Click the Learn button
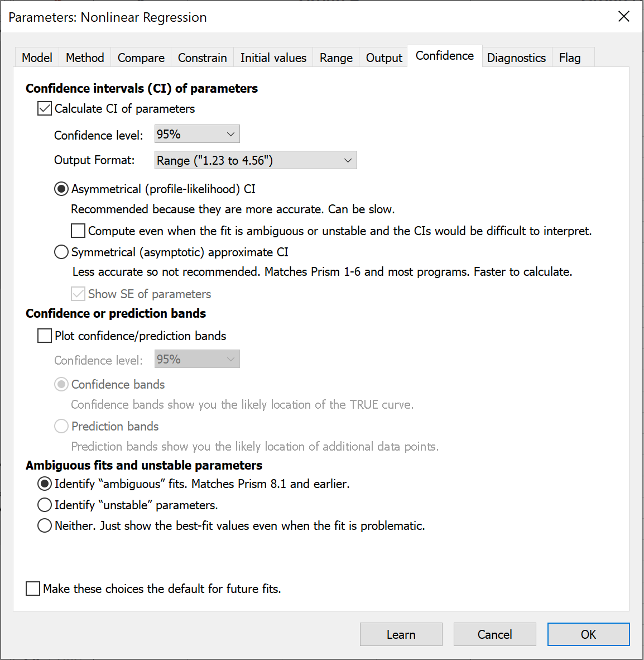644x660 pixels. (401, 634)
